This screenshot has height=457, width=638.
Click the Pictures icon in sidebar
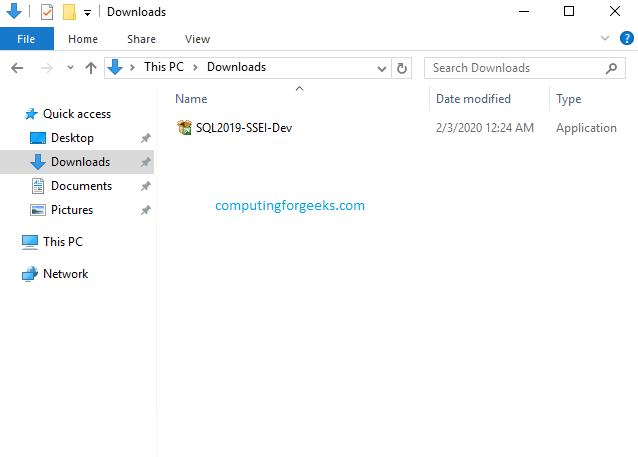coord(38,210)
